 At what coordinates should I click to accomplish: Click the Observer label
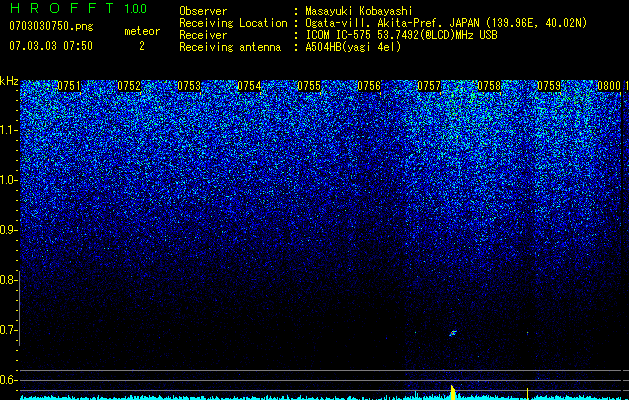tap(203, 11)
